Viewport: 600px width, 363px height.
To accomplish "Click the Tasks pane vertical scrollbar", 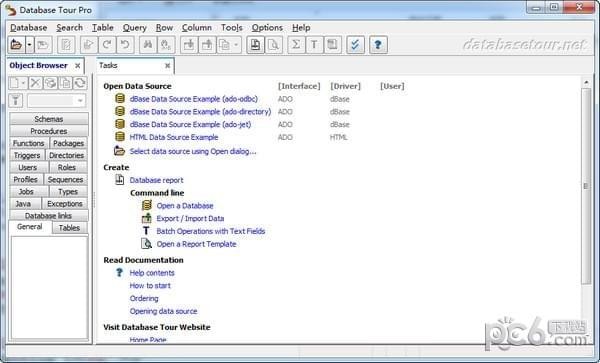I will 586,186.
